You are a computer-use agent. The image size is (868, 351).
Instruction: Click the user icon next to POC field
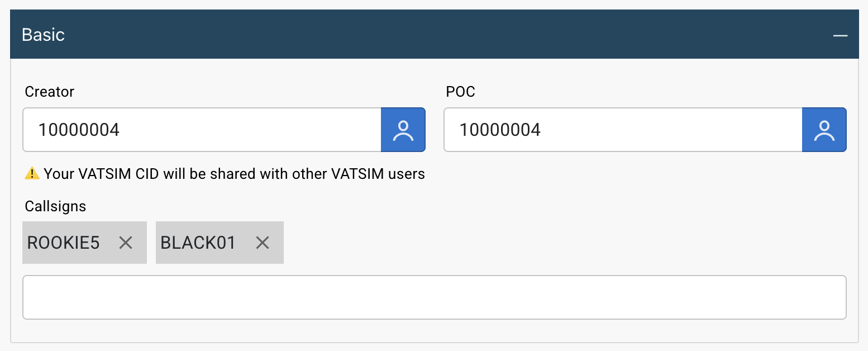pos(824,130)
